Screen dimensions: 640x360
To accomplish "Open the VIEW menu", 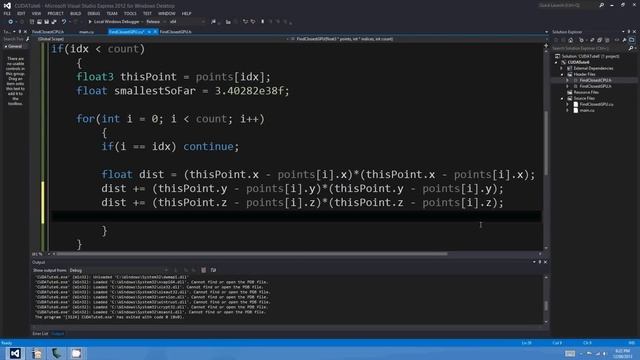I will pyautogui.click(x=36, y=13).
